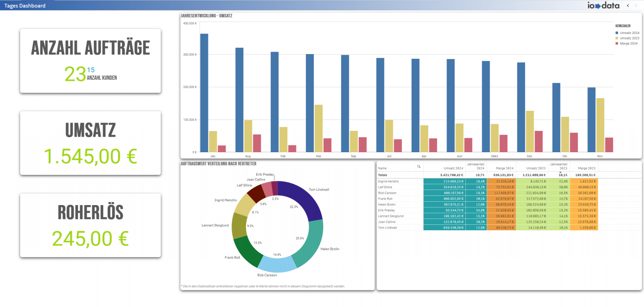Click the Joan Callins label above the donut
This screenshot has width=644, height=307.
click(256, 179)
